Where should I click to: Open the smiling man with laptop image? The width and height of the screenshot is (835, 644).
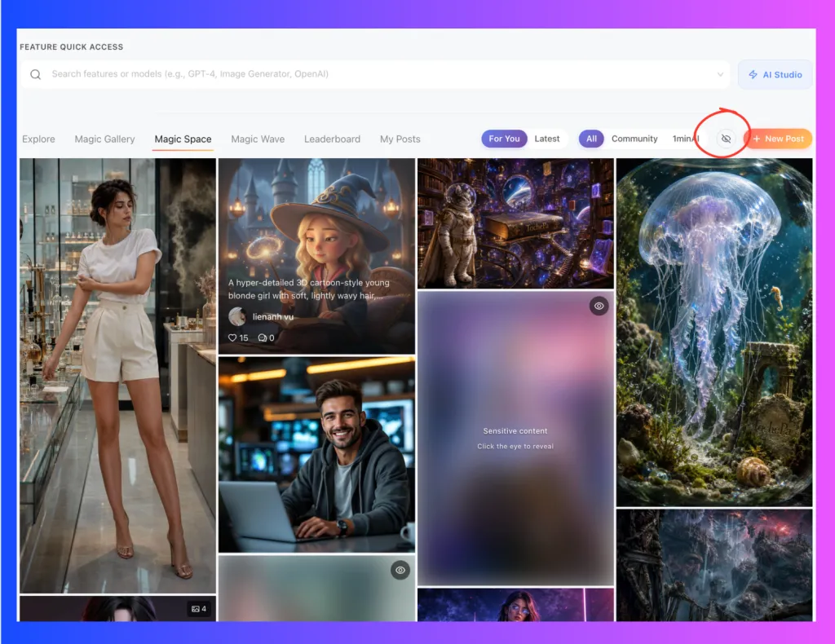pos(316,455)
